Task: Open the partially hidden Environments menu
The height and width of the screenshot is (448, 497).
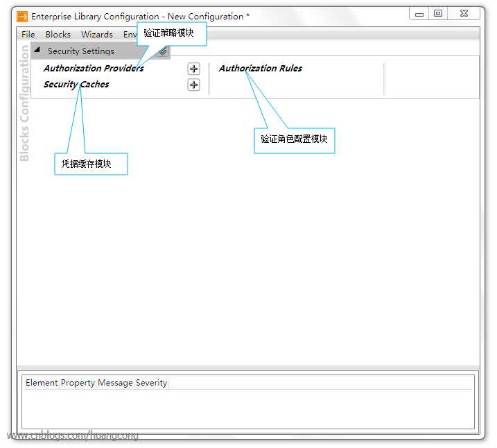Action: coord(130,34)
